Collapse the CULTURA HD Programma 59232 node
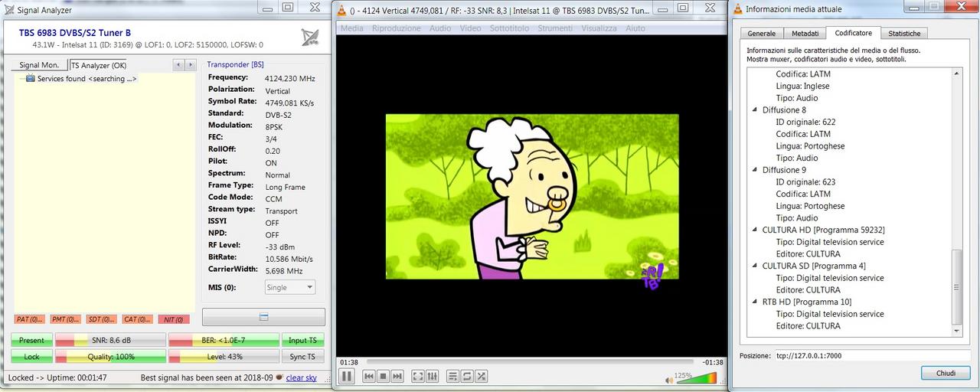 tap(755, 230)
